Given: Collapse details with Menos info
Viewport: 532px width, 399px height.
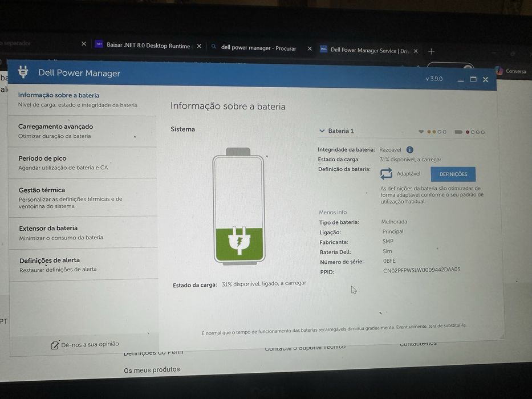Looking at the screenshot, I should coord(332,212).
